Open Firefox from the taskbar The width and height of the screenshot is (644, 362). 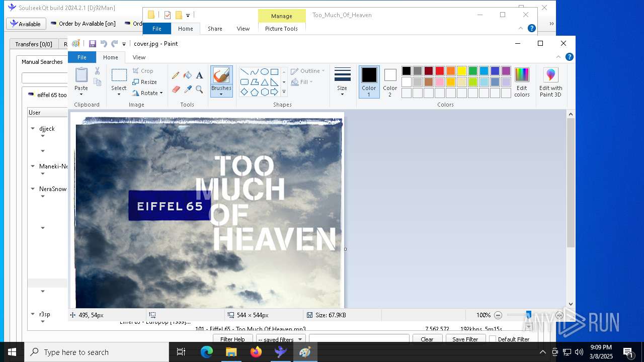pyautogui.click(x=256, y=352)
